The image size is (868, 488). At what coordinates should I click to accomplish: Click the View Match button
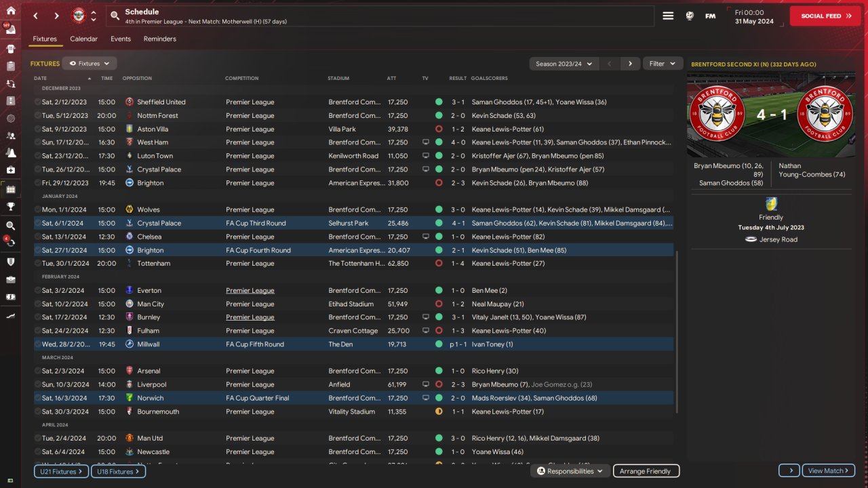click(x=828, y=471)
